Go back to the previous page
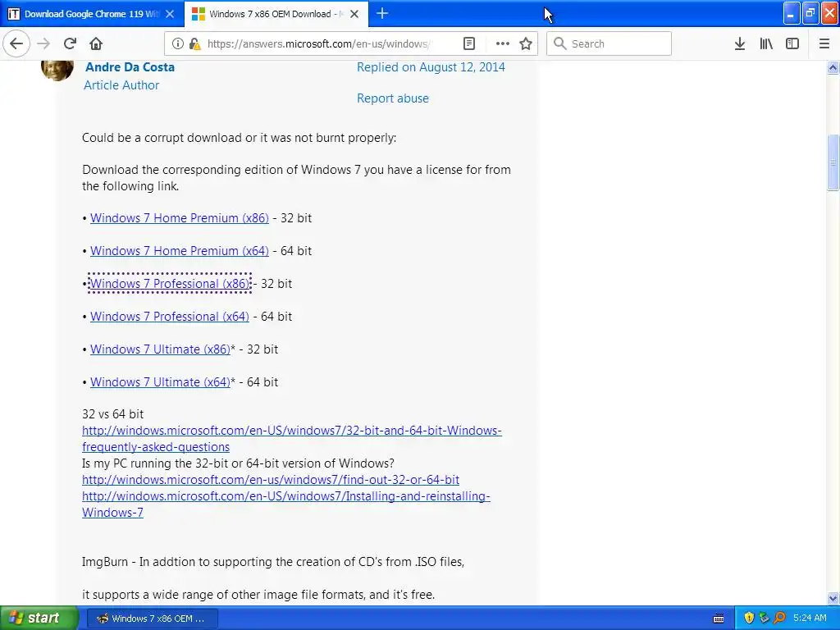This screenshot has width=840, height=630. (x=16, y=43)
